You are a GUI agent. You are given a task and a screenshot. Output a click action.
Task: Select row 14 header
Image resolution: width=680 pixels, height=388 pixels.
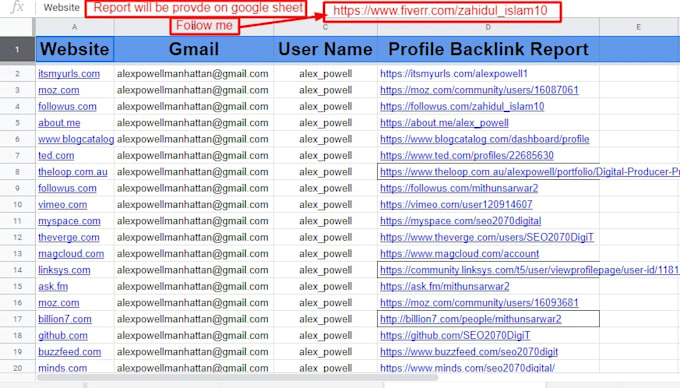coord(17,270)
